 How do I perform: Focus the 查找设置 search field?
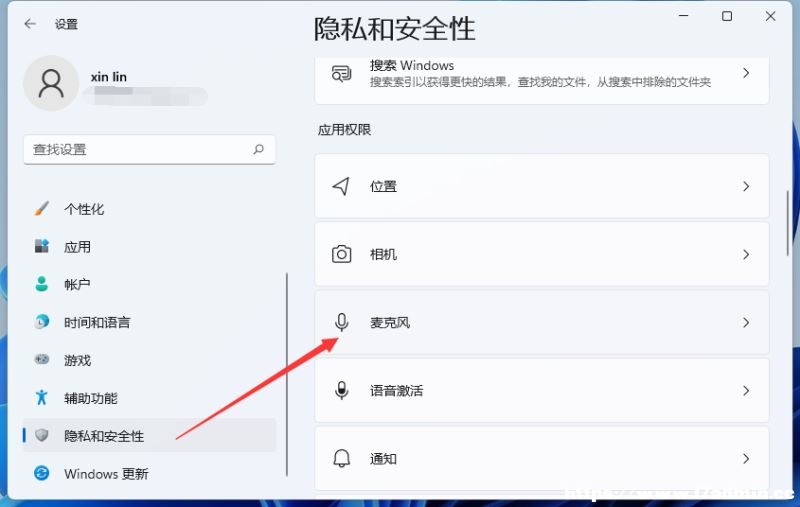[149, 149]
